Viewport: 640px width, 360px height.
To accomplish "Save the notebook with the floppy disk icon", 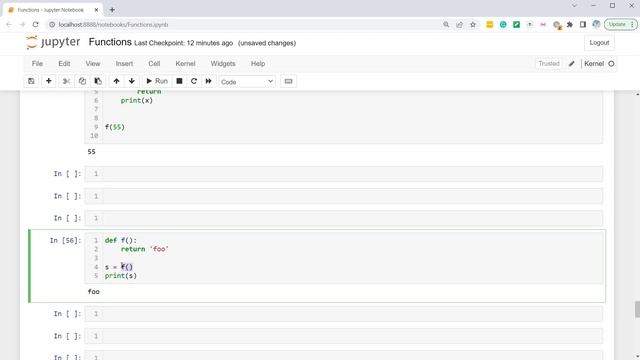I will (x=31, y=81).
